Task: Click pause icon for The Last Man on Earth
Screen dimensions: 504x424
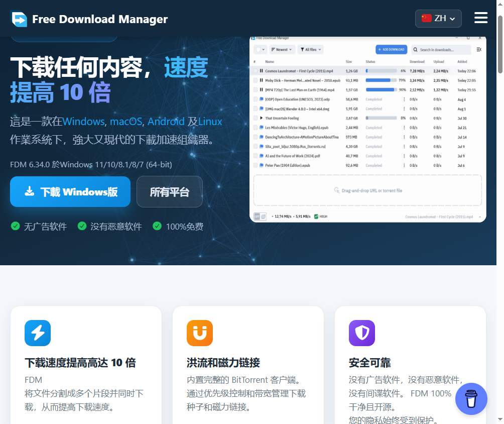Action: click(262, 90)
